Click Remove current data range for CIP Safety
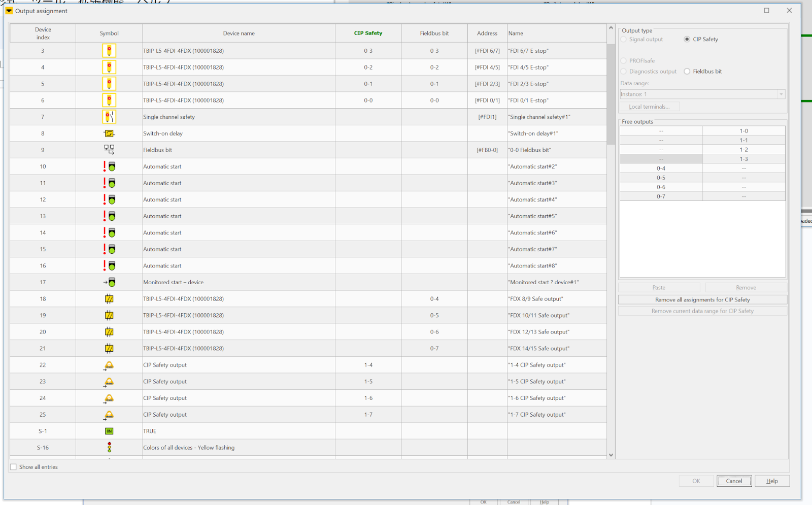 (x=702, y=311)
